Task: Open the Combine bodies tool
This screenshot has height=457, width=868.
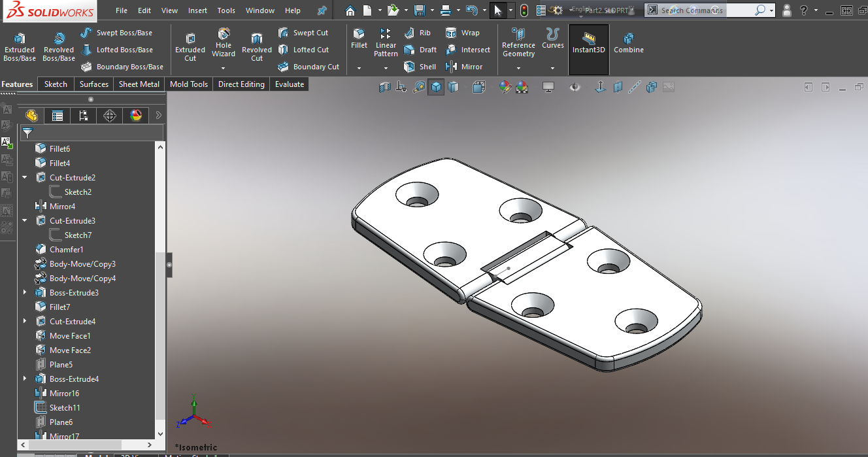Action: [629, 42]
